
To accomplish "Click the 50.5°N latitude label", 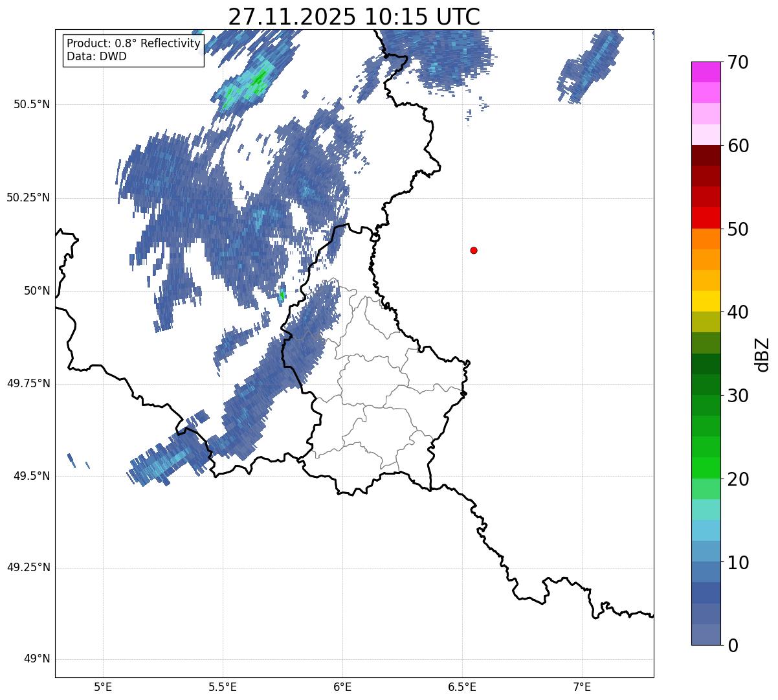I will 32,104.
